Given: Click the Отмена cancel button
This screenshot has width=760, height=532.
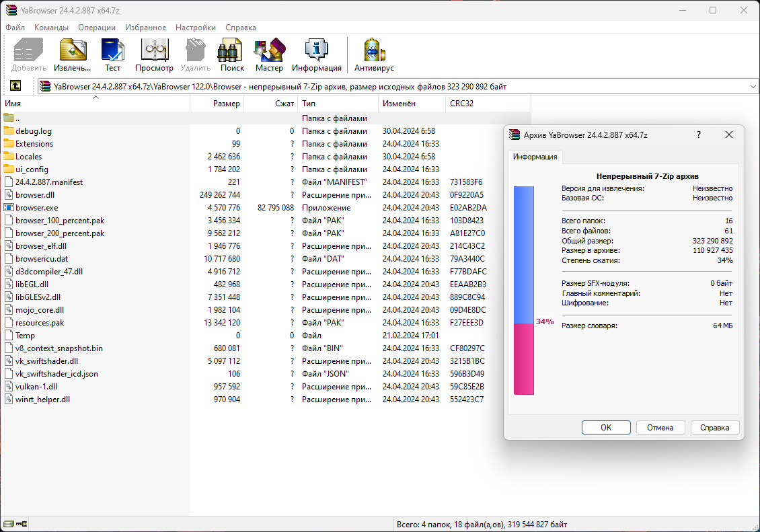Looking at the screenshot, I should pyautogui.click(x=660, y=427).
